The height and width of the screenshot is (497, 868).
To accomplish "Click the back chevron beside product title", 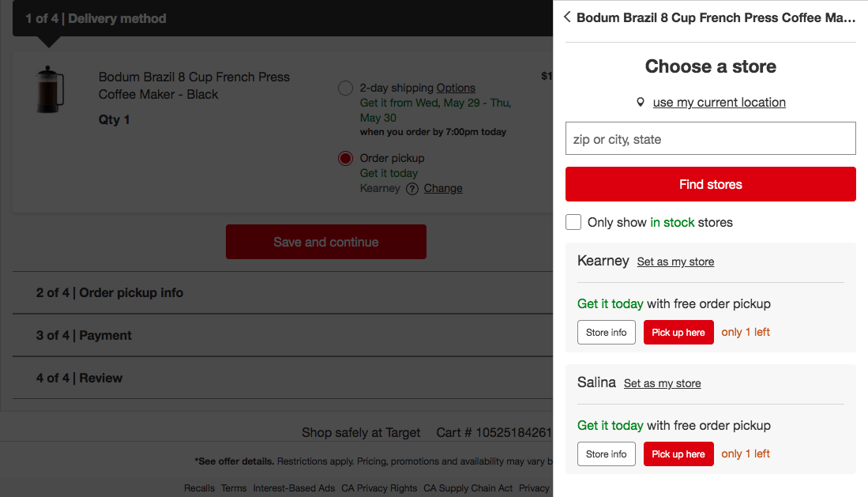I will [x=567, y=17].
